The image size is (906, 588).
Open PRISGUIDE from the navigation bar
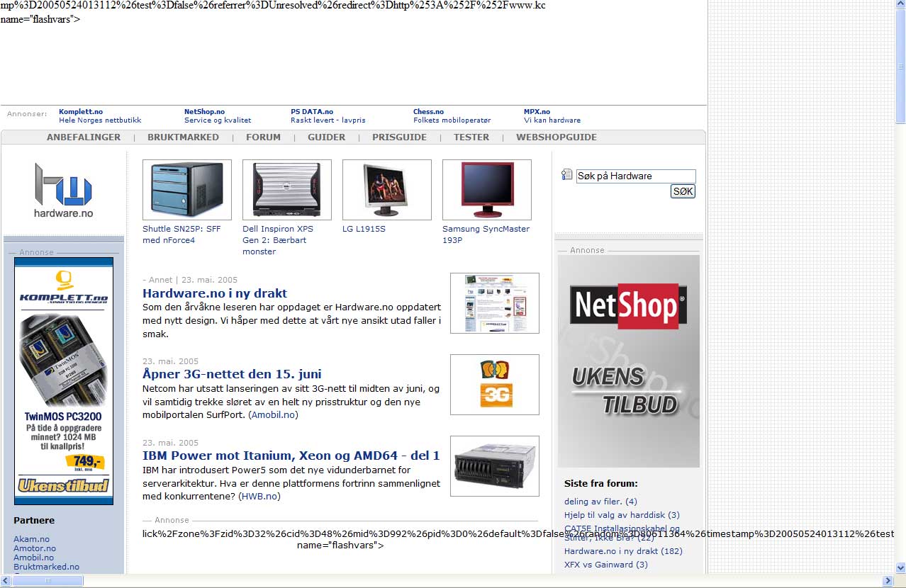click(399, 137)
